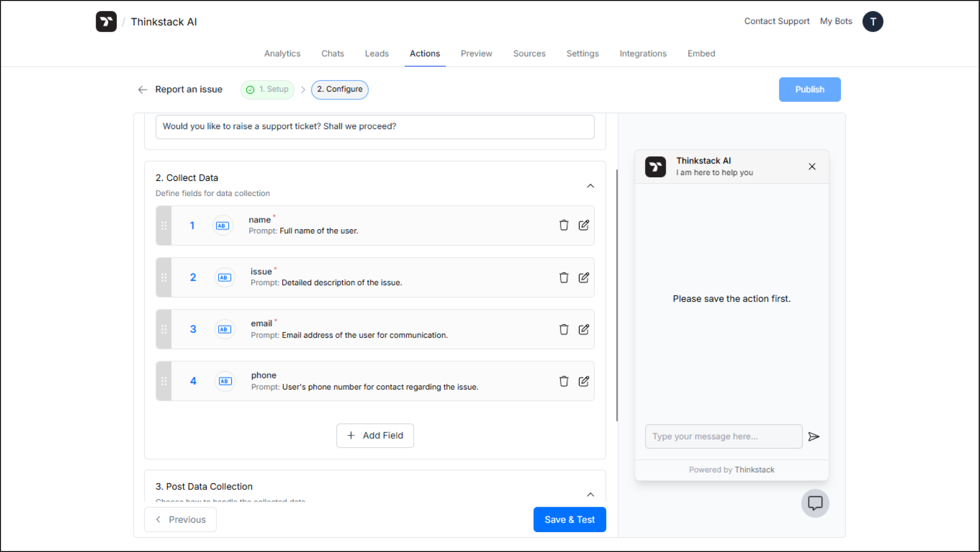The image size is (980, 552).
Task: Close the Thinkstack AI chat widget
Action: tap(812, 167)
